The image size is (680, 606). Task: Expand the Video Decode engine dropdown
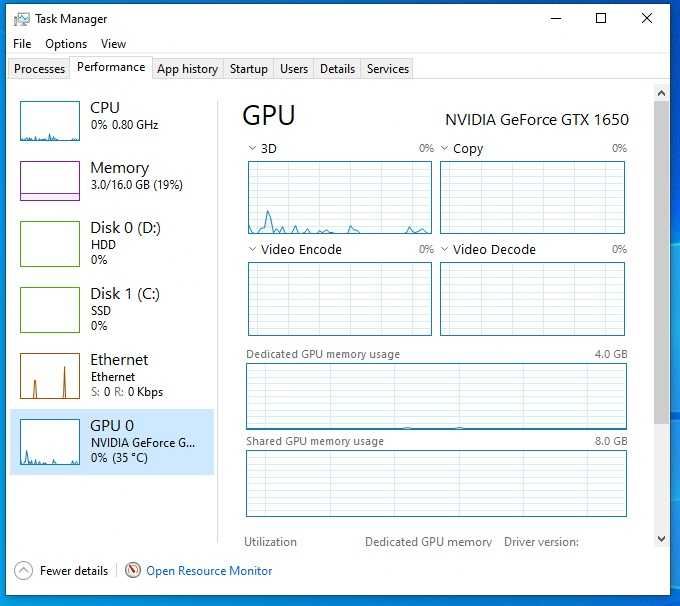click(444, 250)
